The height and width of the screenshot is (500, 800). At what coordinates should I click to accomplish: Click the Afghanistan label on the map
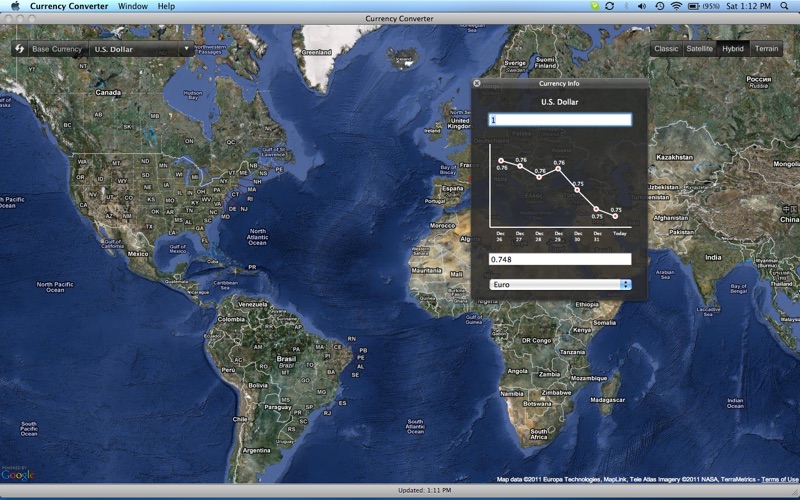(x=671, y=218)
